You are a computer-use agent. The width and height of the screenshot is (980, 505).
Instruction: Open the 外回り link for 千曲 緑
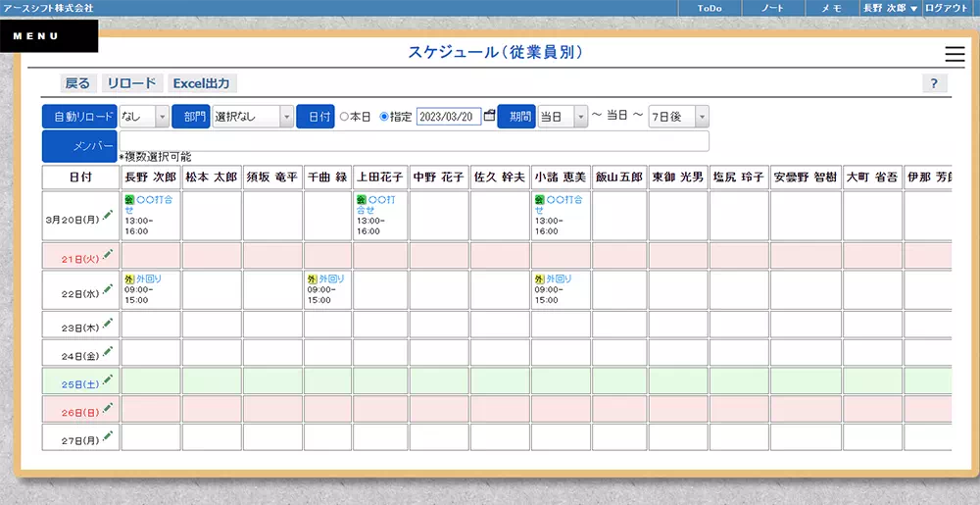coord(332,278)
